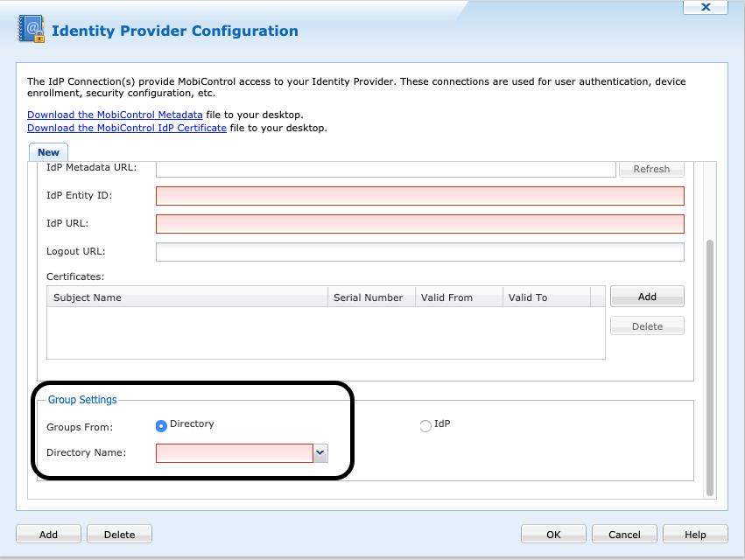The image size is (745, 560).
Task: Close the dialog with the X button
Action: point(706,6)
